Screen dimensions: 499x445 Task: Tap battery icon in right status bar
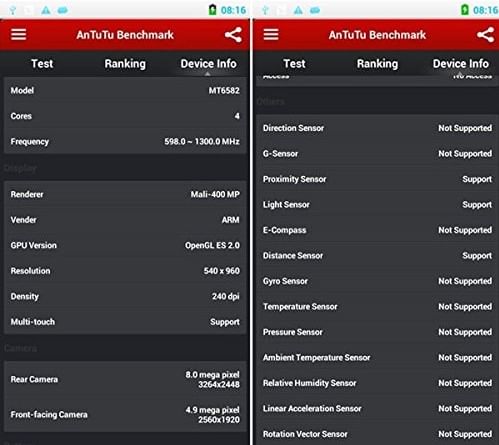point(465,10)
